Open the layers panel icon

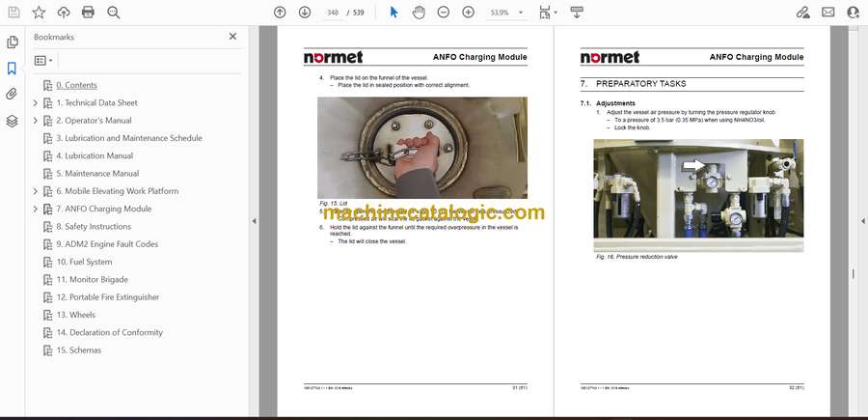pos(12,121)
